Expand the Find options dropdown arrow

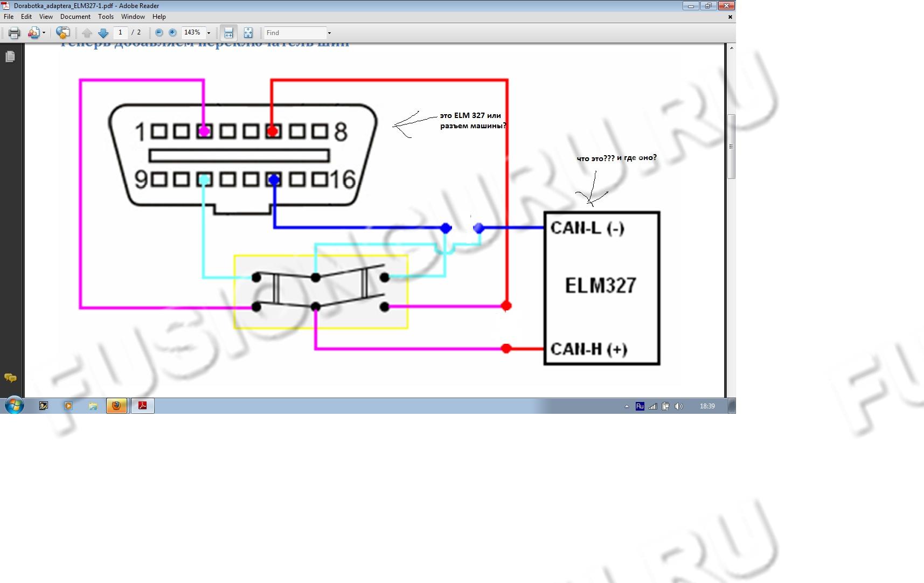tap(329, 33)
